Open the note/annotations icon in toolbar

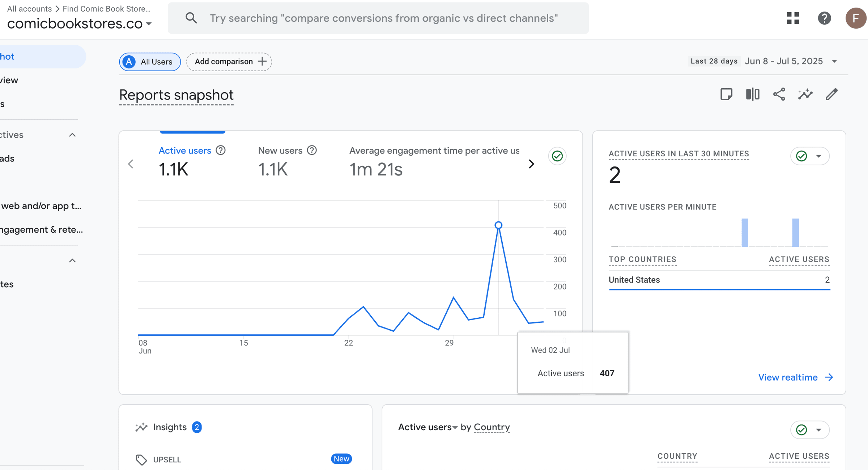726,94
